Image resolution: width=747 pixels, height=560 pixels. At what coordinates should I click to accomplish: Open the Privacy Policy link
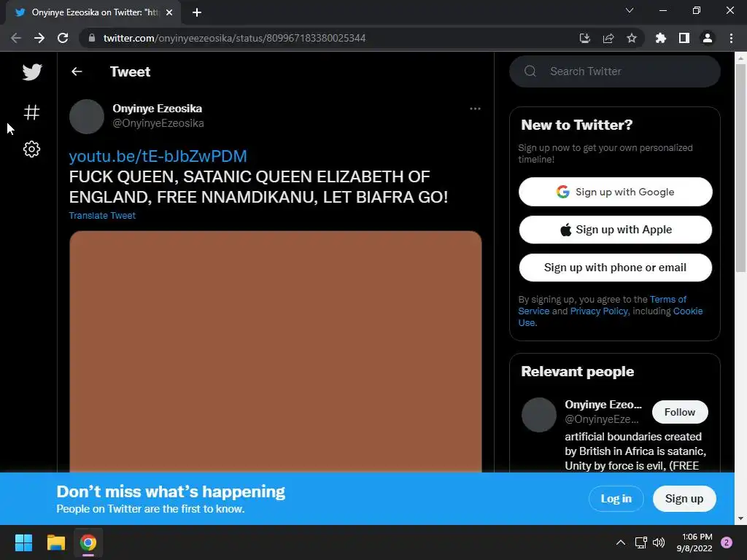pyautogui.click(x=599, y=311)
